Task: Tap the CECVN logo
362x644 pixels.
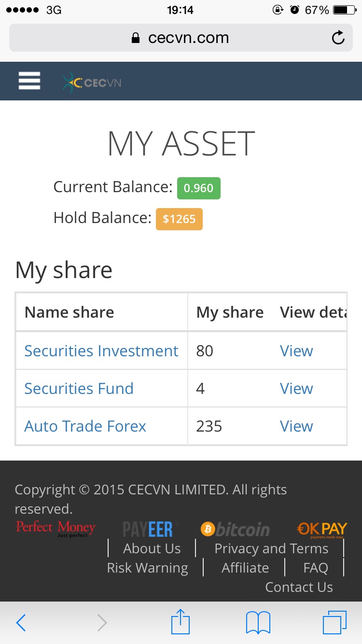Action: coord(92,83)
